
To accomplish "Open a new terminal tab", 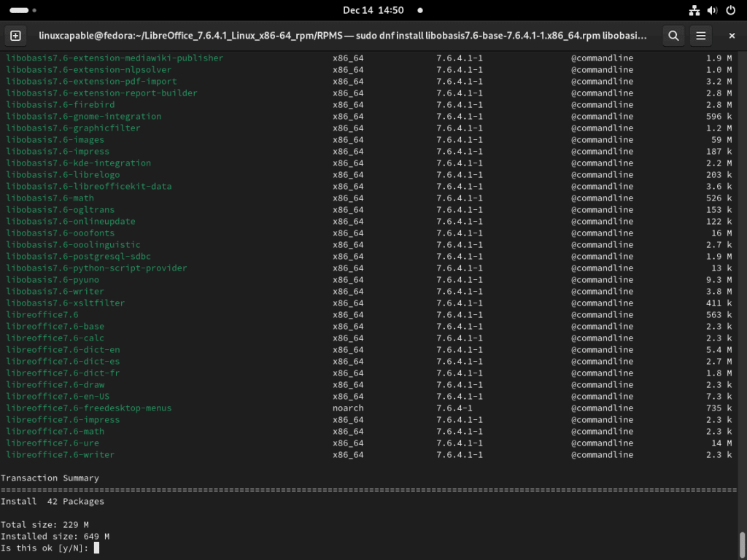I will click(x=16, y=35).
